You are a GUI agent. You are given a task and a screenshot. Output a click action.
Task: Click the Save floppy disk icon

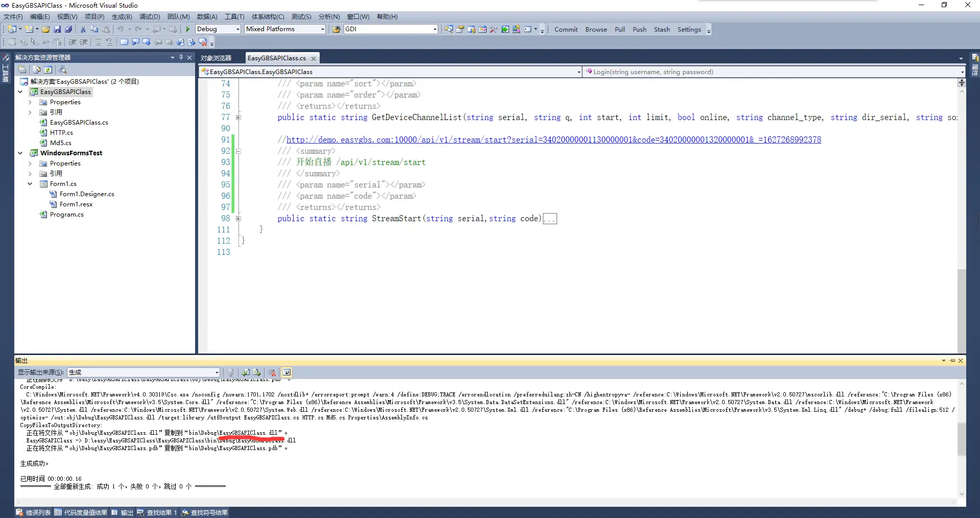(57, 29)
